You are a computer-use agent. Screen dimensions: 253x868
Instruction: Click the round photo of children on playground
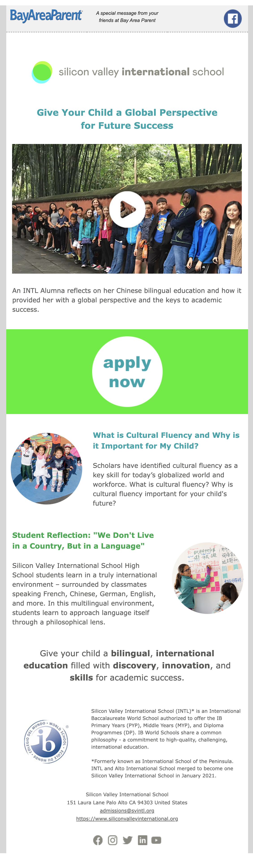point(46,469)
